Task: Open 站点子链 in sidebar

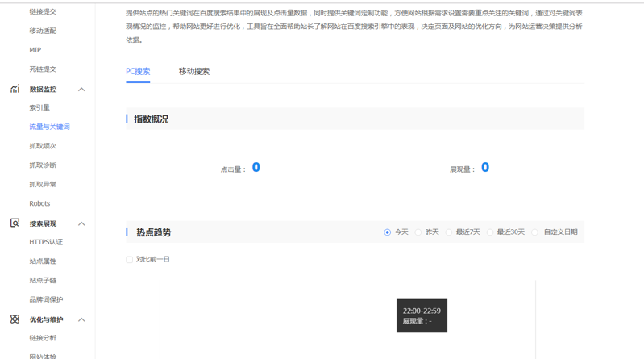Action: pos(43,280)
